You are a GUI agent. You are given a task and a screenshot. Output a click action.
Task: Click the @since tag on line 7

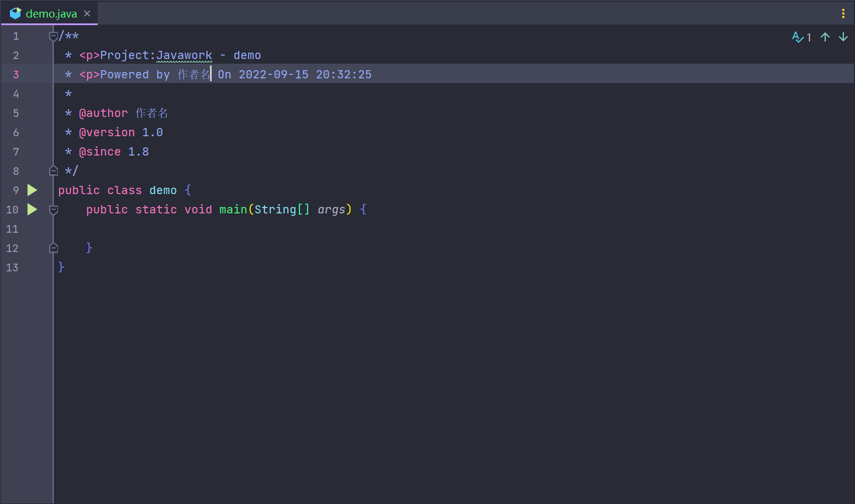coord(100,152)
